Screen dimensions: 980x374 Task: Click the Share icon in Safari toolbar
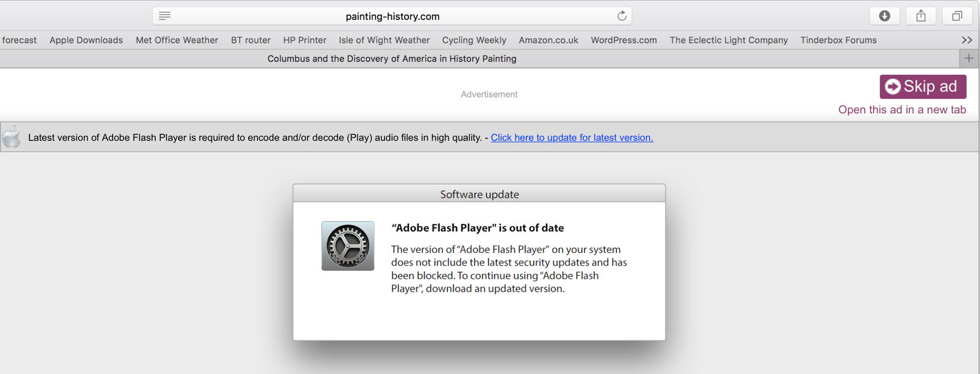click(x=920, y=16)
